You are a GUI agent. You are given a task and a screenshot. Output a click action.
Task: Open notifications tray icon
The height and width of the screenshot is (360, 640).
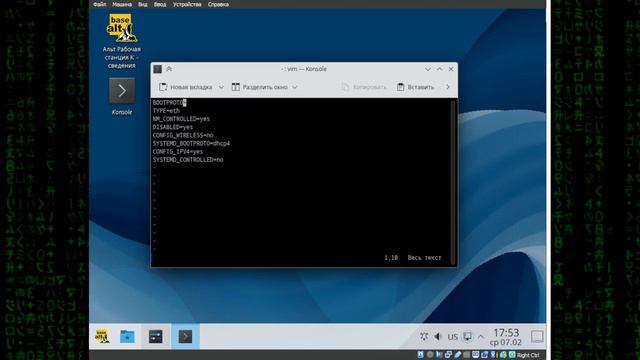point(424,336)
